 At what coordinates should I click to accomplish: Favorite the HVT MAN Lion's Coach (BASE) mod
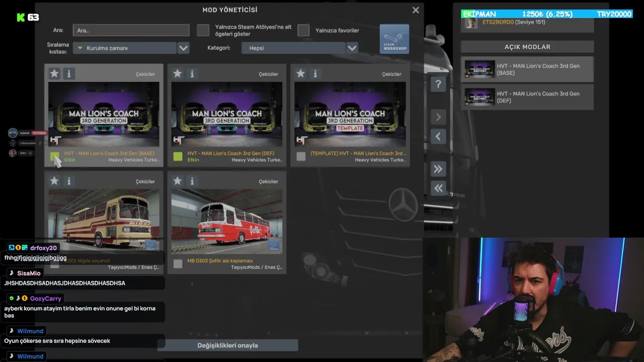tap(54, 74)
